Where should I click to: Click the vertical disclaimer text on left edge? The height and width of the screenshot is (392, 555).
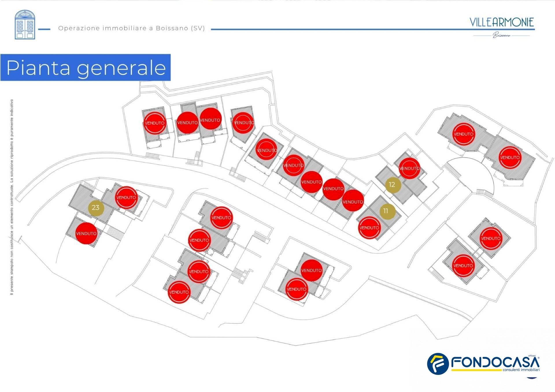pyautogui.click(x=12, y=197)
